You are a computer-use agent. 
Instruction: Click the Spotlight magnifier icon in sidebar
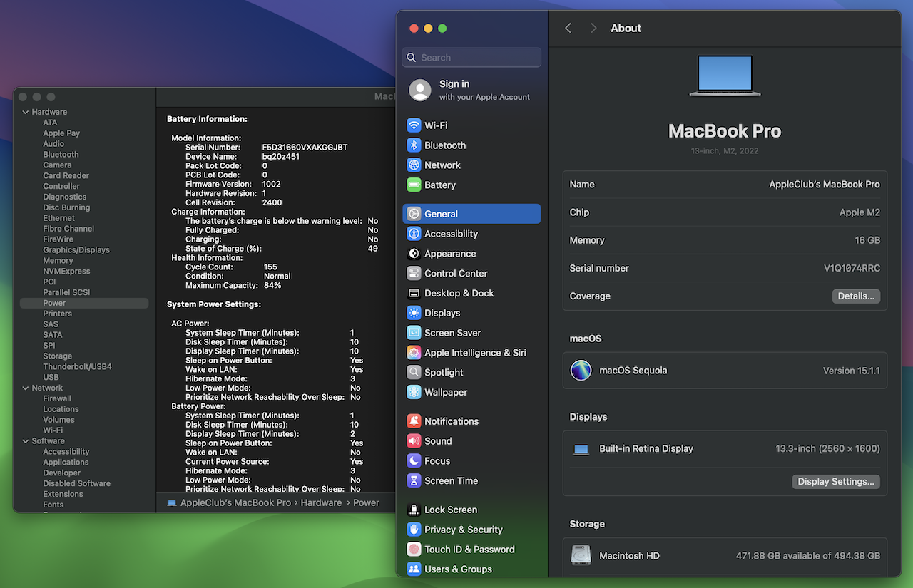[414, 373]
